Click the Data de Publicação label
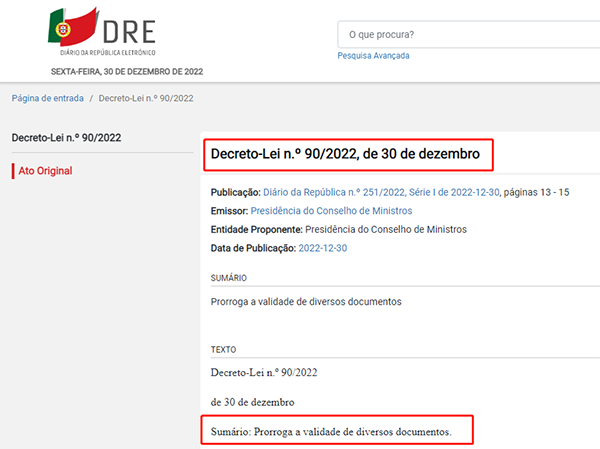Viewport: 600px width, 449px height. click(253, 248)
